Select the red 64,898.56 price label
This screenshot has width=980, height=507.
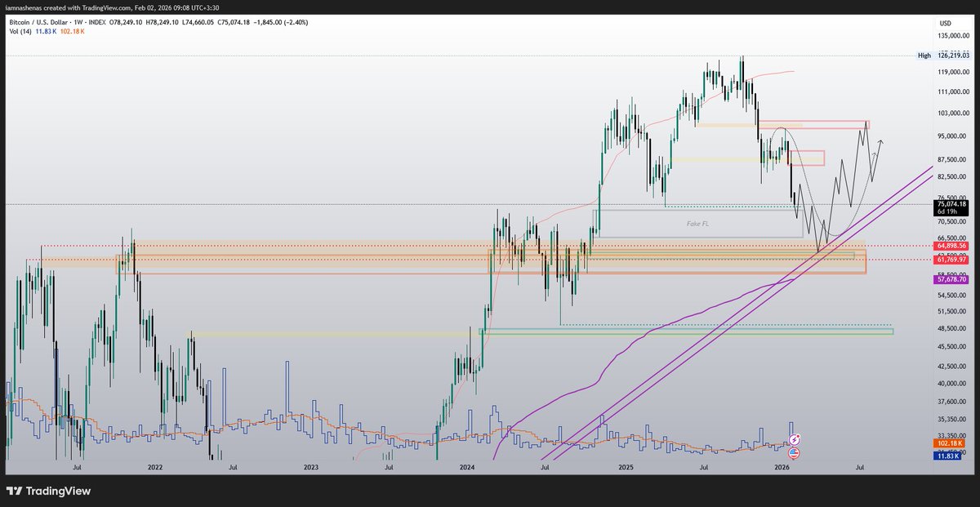[951, 245]
